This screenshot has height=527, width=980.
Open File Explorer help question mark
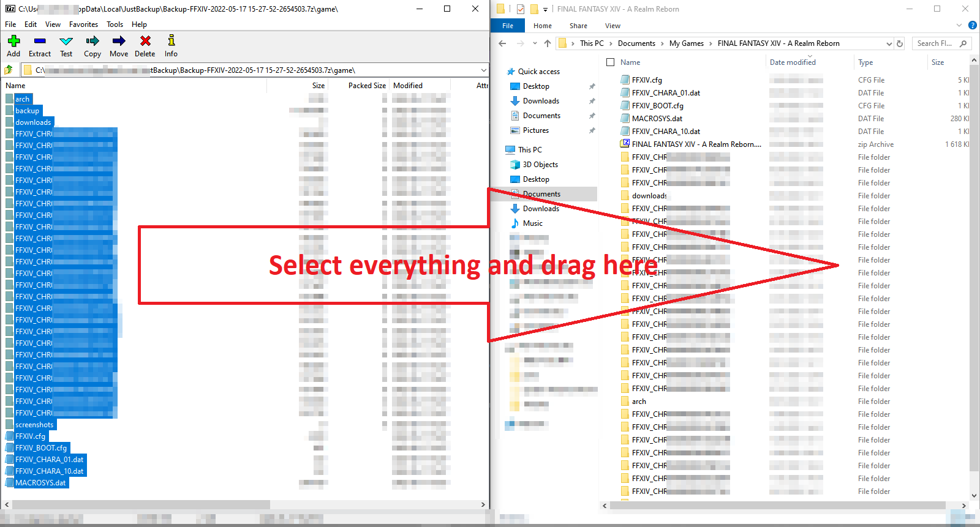pyautogui.click(x=973, y=26)
